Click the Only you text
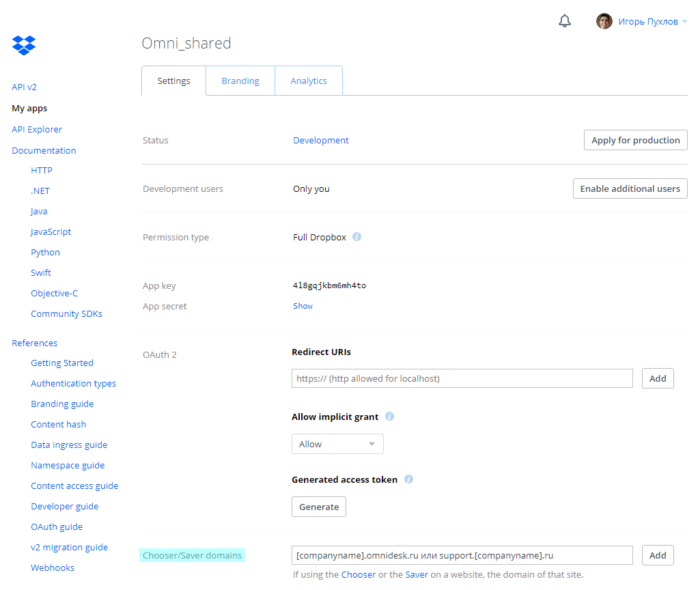 point(311,188)
